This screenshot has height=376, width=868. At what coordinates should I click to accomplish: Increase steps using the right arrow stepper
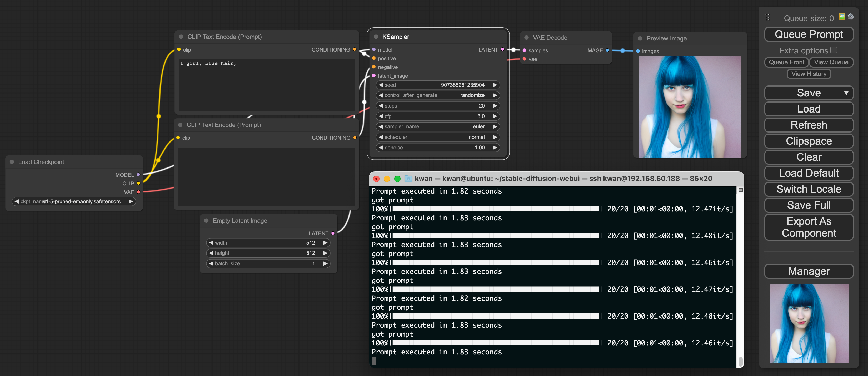point(495,106)
